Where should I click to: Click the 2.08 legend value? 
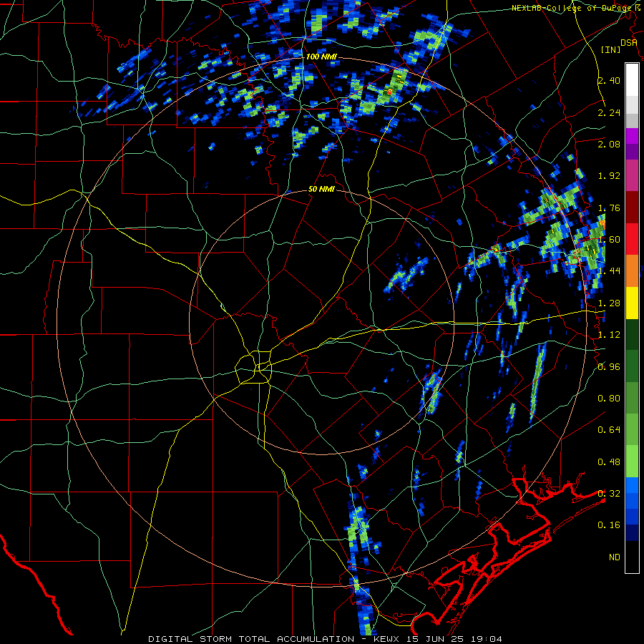(x=609, y=144)
